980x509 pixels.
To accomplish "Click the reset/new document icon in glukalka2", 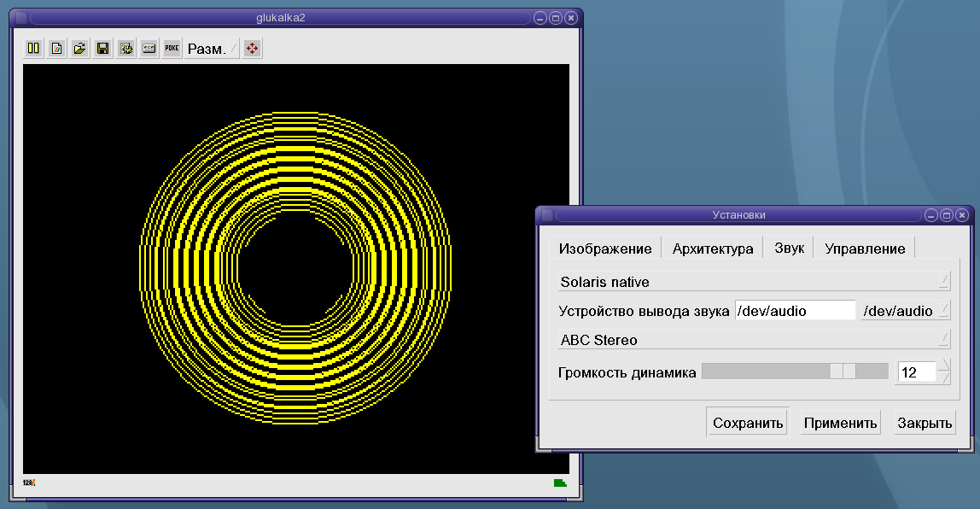I will pos(56,48).
